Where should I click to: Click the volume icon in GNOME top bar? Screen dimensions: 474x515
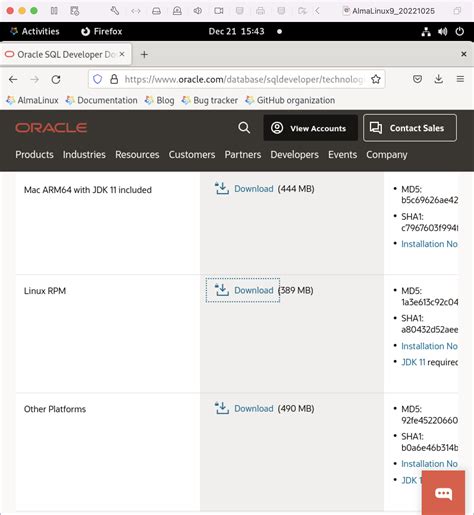pos(443,32)
